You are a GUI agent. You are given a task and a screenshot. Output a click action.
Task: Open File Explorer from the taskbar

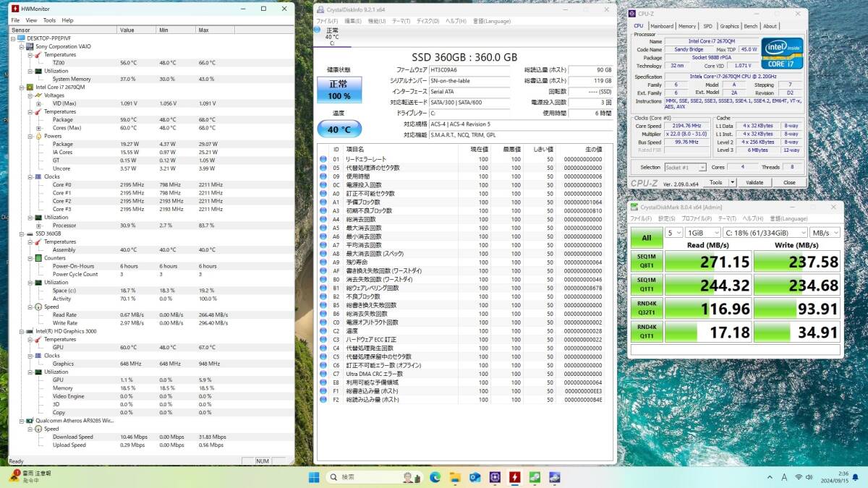[x=455, y=477]
